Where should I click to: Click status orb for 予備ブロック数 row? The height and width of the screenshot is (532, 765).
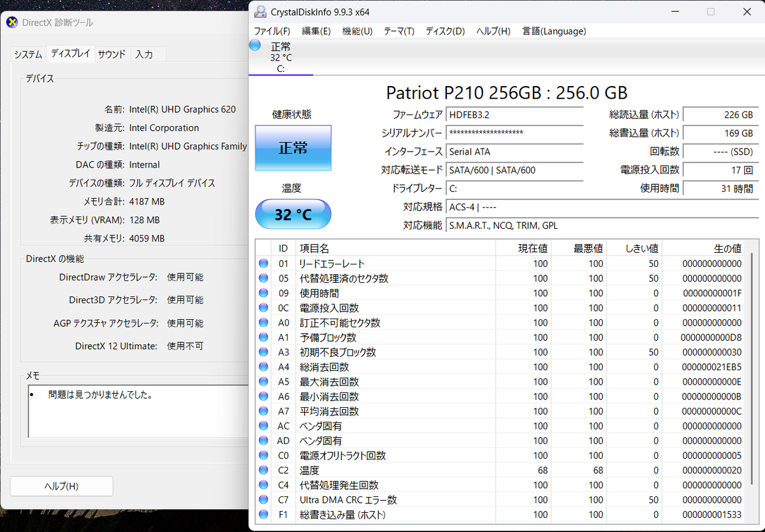(263, 337)
